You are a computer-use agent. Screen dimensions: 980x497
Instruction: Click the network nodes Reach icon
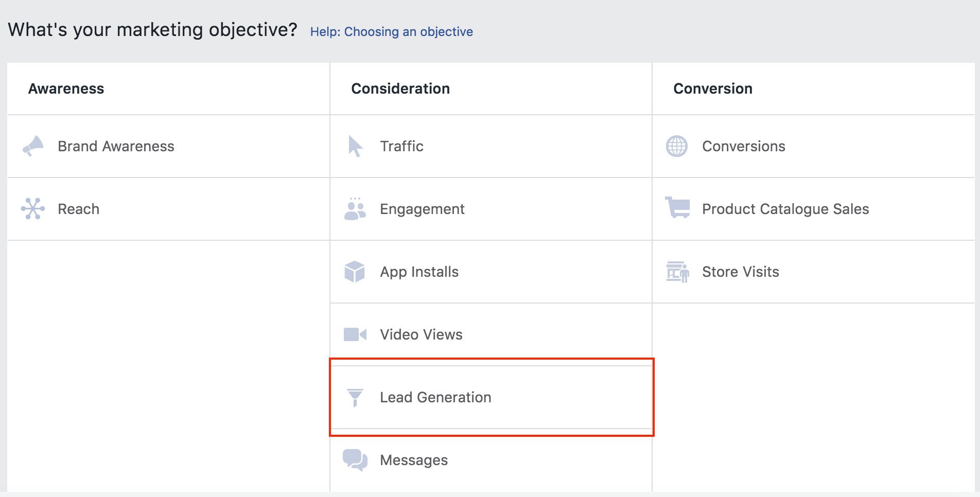tap(33, 209)
